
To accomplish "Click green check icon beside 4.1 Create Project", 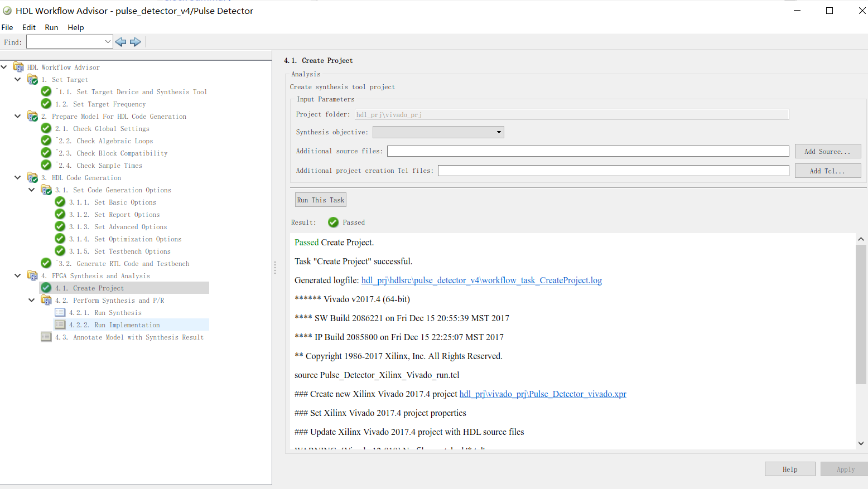I will (46, 288).
